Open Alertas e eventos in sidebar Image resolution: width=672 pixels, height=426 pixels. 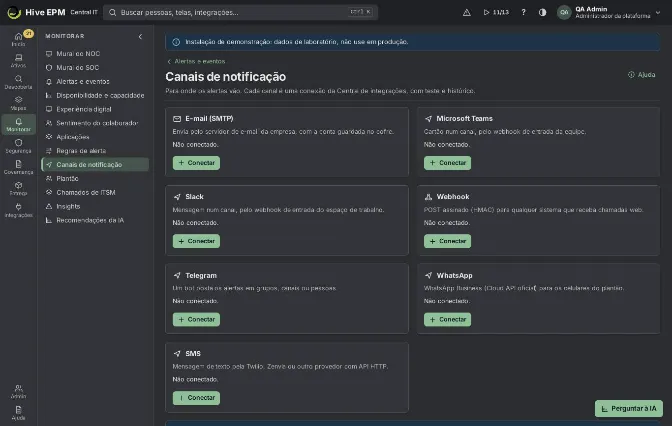pyautogui.click(x=95, y=81)
